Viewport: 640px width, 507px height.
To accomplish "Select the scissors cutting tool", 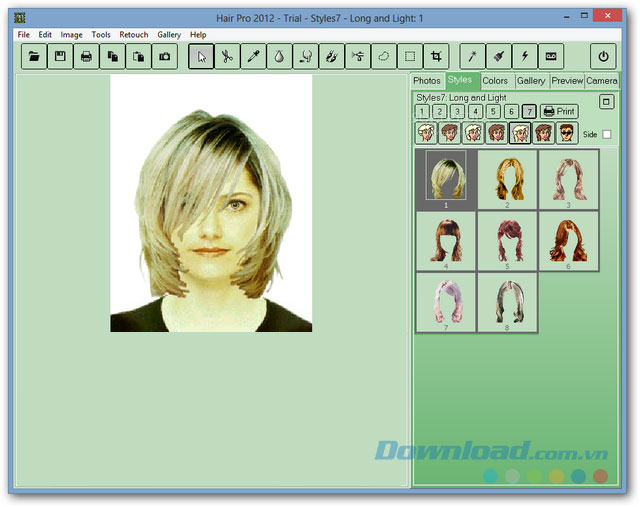I will [227, 56].
